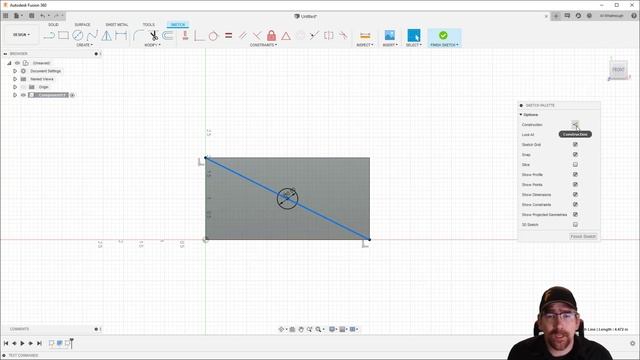Apply the Tangent constraint
Screen dimensions: 640x360
point(213,36)
